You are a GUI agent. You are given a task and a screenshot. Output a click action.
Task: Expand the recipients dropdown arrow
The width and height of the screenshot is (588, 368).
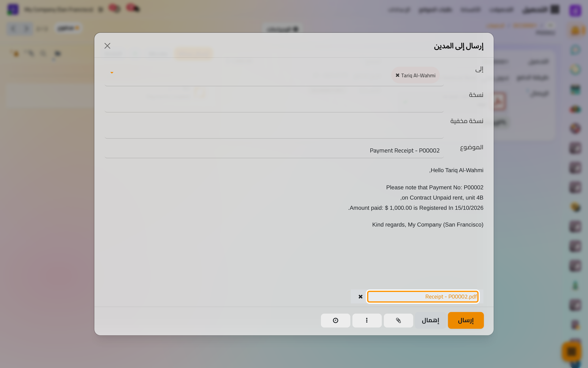(x=112, y=73)
